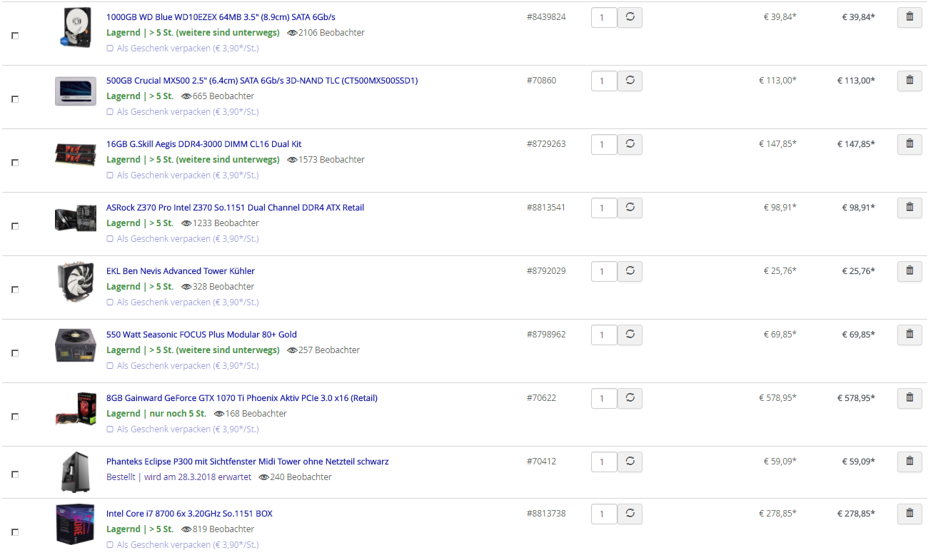Remove Crucial MX500 SSD from cart
This screenshot has width=933, height=560.
click(909, 81)
